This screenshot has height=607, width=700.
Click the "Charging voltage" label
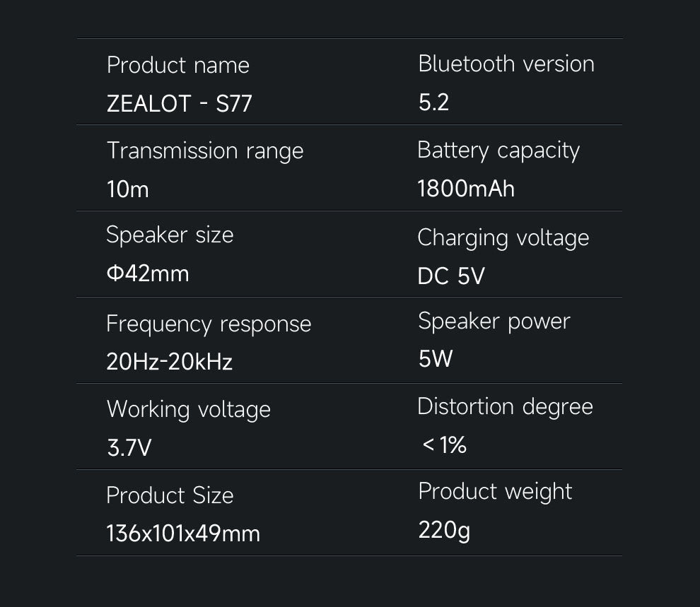(x=503, y=237)
